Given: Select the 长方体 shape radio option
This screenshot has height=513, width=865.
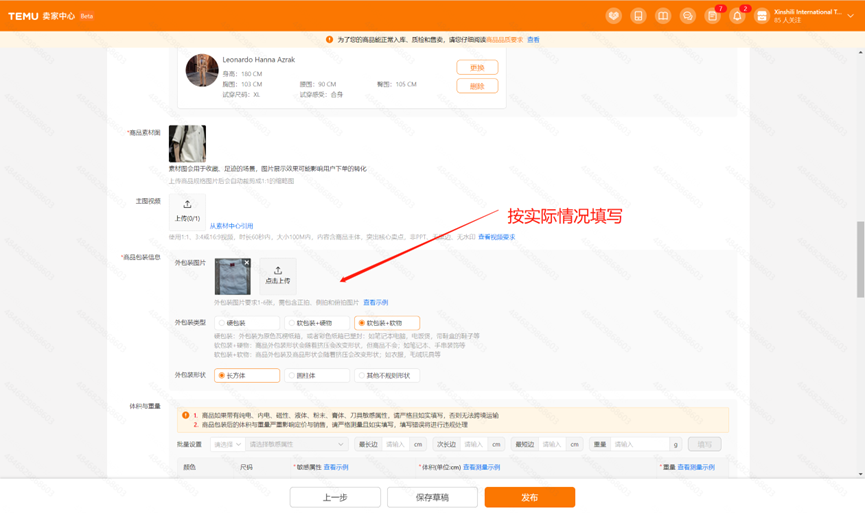Looking at the screenshot, I should (x=247, y=376).
